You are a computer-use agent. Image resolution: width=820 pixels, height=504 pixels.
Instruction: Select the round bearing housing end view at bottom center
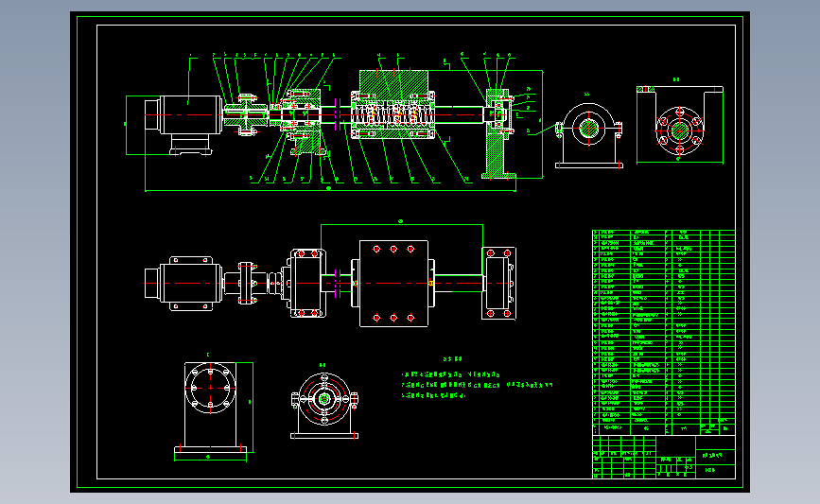tap(324, 406)
